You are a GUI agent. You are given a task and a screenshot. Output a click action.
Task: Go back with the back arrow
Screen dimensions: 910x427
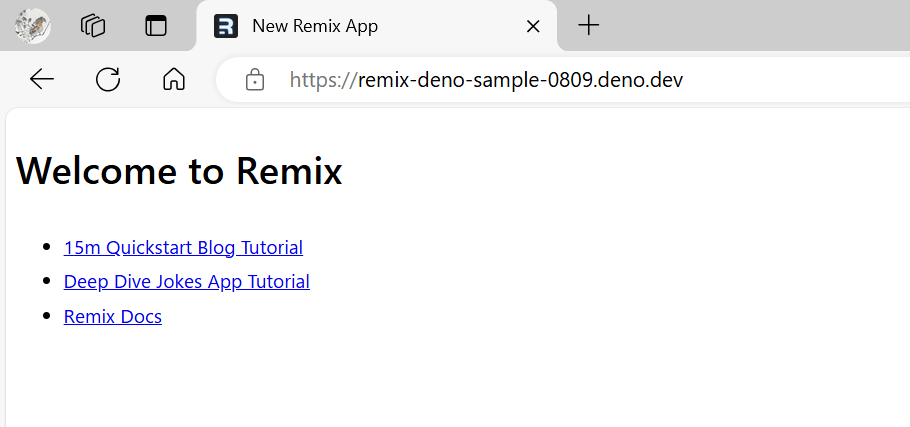tap(42, 79)
